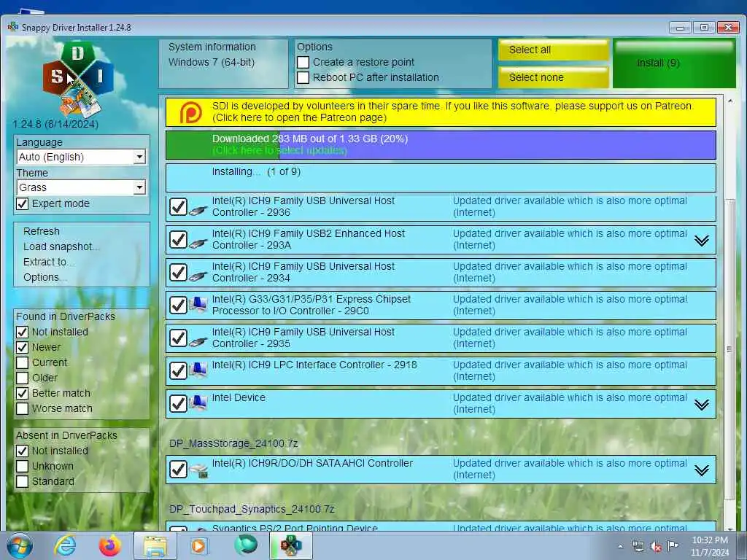The width and height of the screenshot is (747, 560).
Task: Toggle the Better match checkbox
Action: tap(23, 393)
